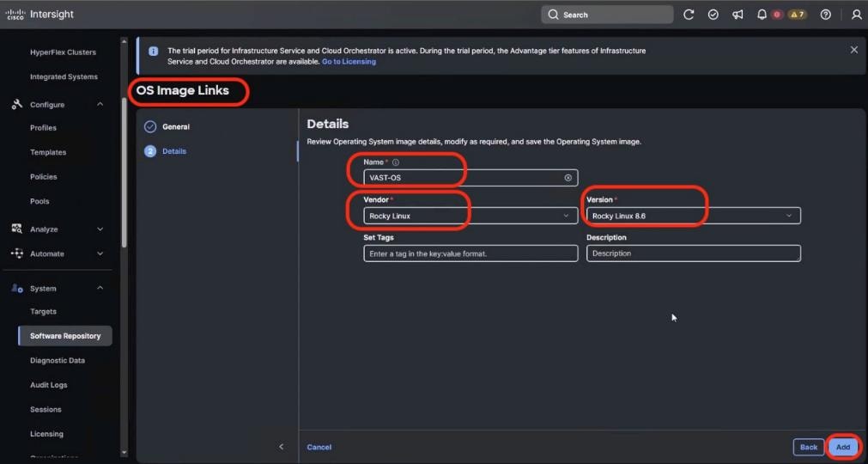Select the Details wizard step
The image size is (868, 464).
coord(174,151)
